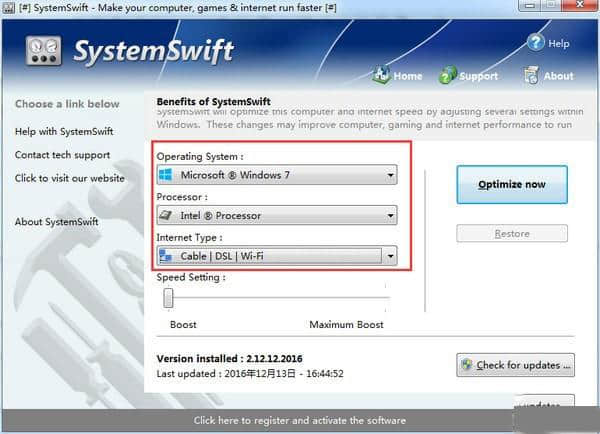Click the Boost label under slider
600x434 pixels.
[183, 325]
